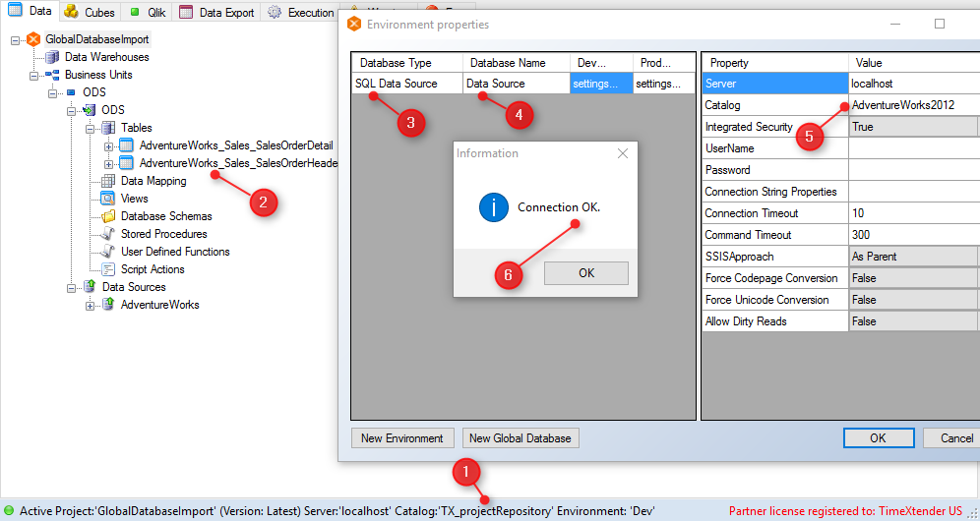Click the Qlik tab green icon
Screen dimensions: 980x521
135,12
